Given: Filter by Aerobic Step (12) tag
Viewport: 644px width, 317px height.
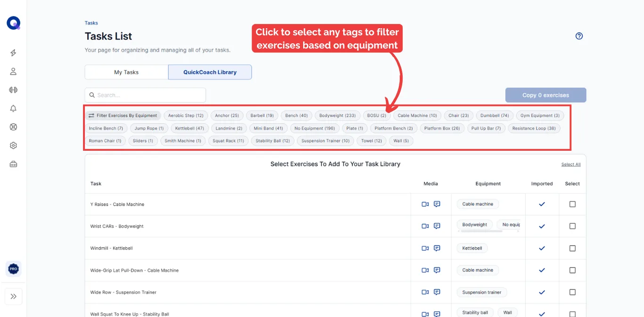Looking at the screenshot, I should click(186, 115).
